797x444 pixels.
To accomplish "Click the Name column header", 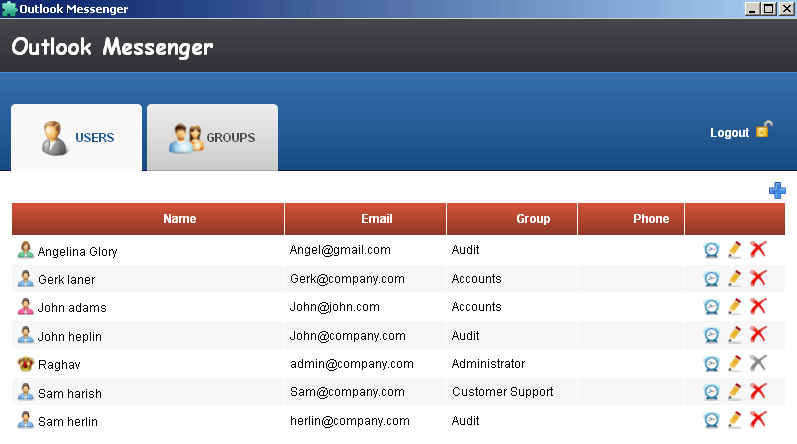I will [148, 219].
